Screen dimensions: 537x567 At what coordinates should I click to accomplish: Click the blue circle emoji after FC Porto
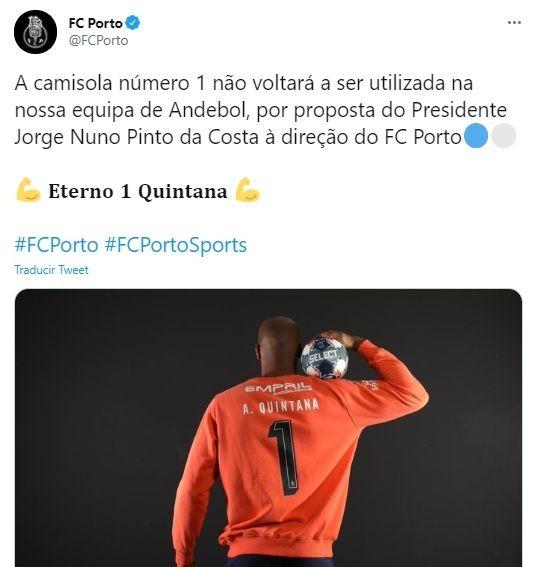pos(476,136)
